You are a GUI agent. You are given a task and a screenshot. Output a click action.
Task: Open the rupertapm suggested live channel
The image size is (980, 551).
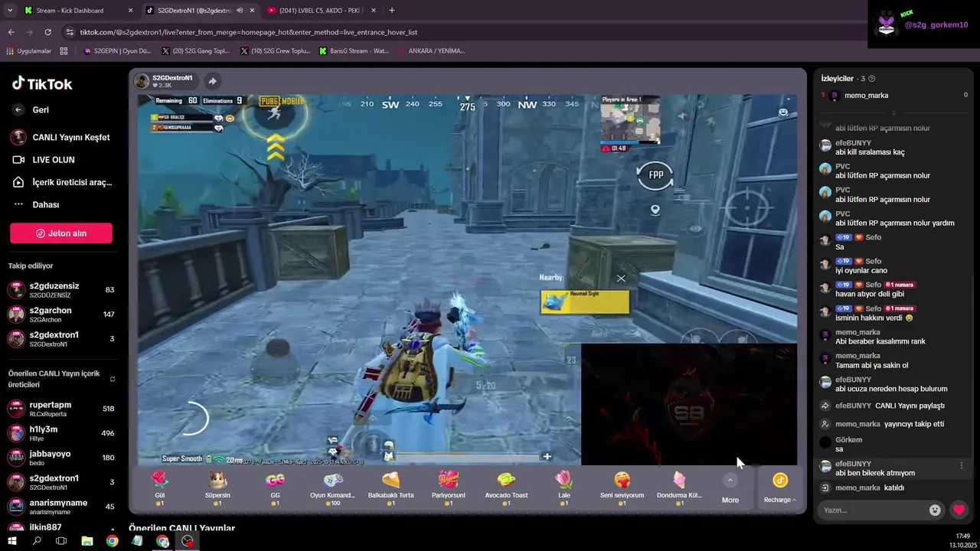click(x=61, y=409)
